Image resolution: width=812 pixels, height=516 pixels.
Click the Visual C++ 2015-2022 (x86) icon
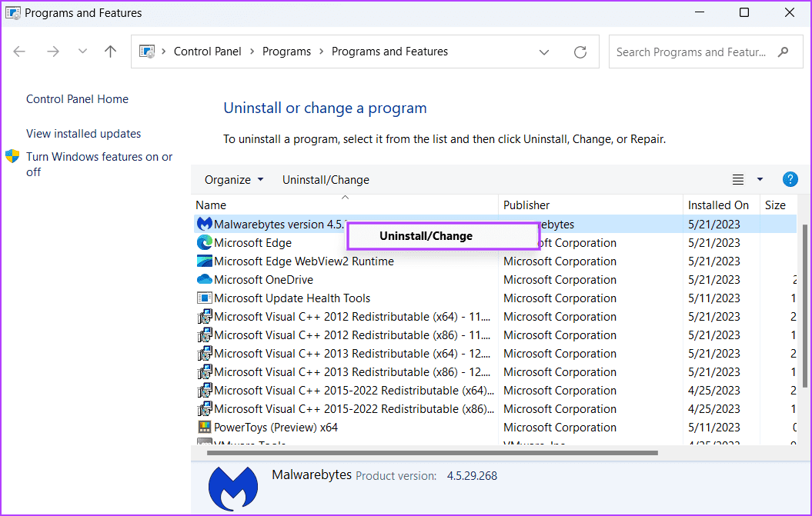(x=205, y=409)
